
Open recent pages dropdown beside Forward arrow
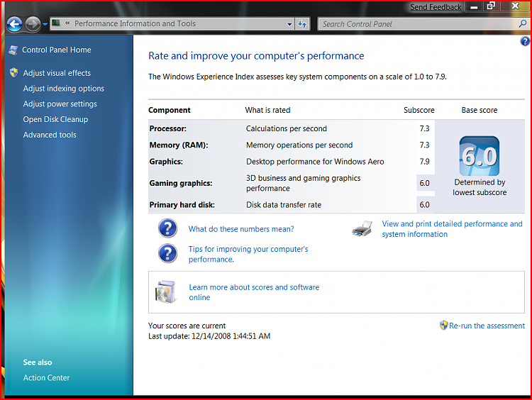tap(45, 24)
